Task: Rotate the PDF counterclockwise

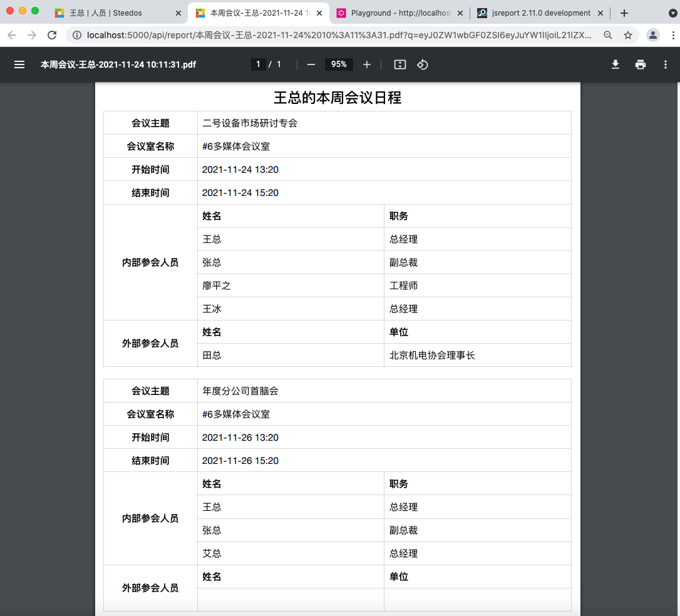Action: point(423,64)
